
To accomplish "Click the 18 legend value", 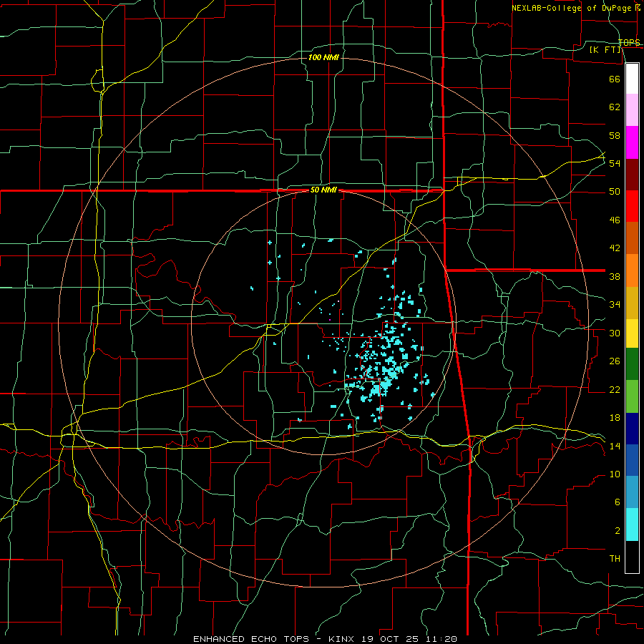I will [615, 418].
